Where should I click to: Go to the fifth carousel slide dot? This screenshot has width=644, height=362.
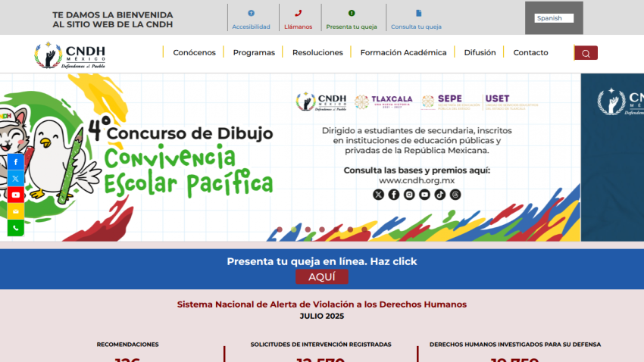tap(336, 229)
